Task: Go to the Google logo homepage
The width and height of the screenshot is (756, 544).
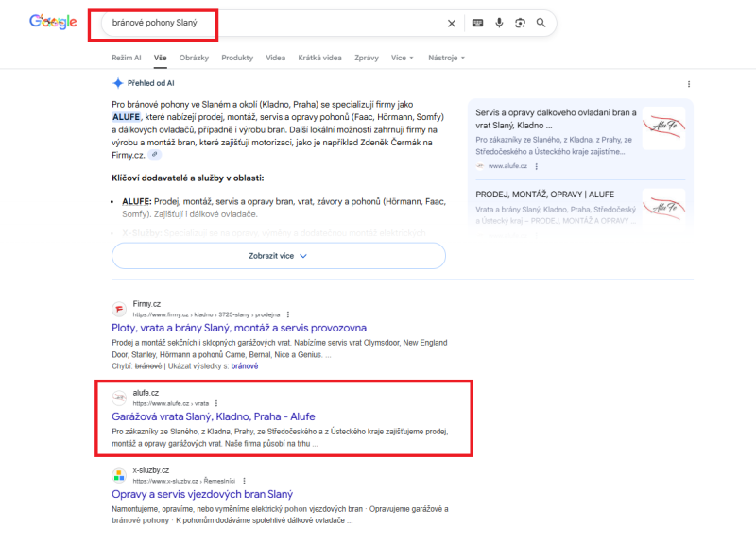Action: pos(53,22)
